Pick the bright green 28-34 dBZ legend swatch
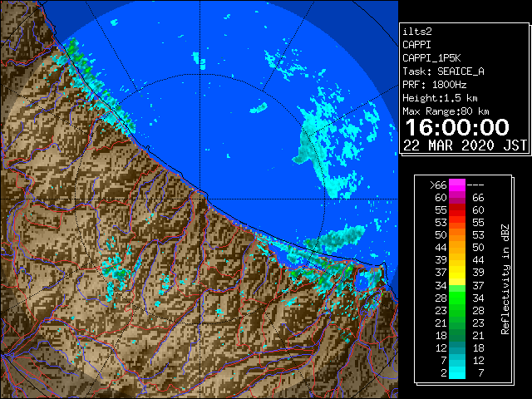Screen dimensions: 532x399 pyautogui.click(x=457, y=298)
